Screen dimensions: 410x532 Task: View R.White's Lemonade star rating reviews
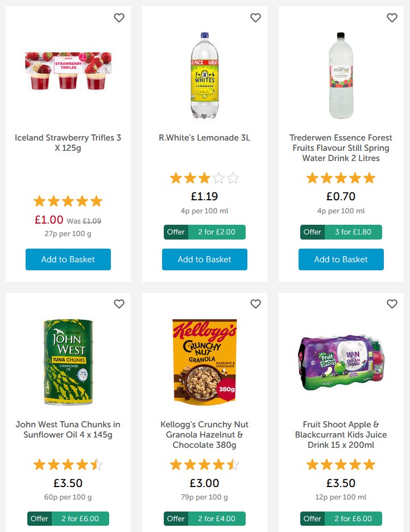(x=205, y=179)
